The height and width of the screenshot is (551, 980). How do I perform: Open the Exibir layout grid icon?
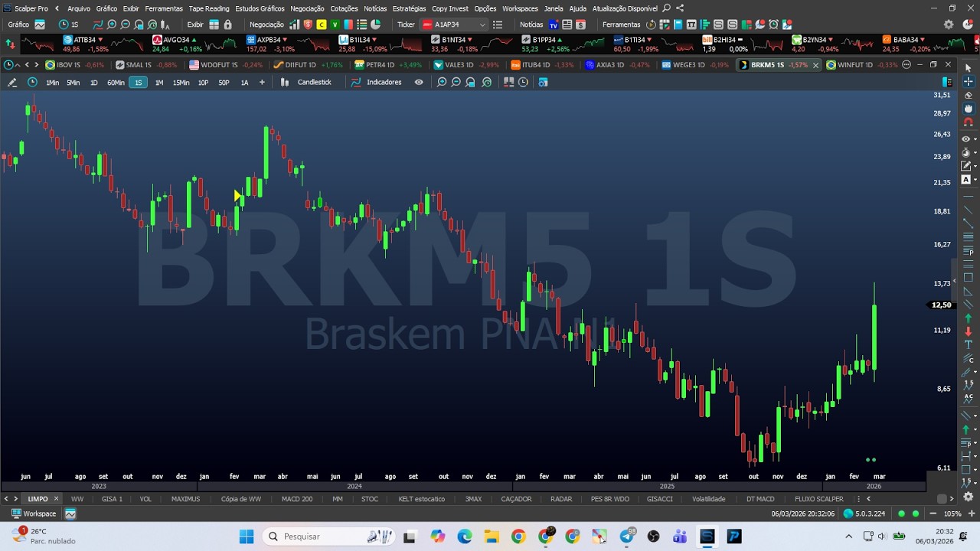coord(214,24)
